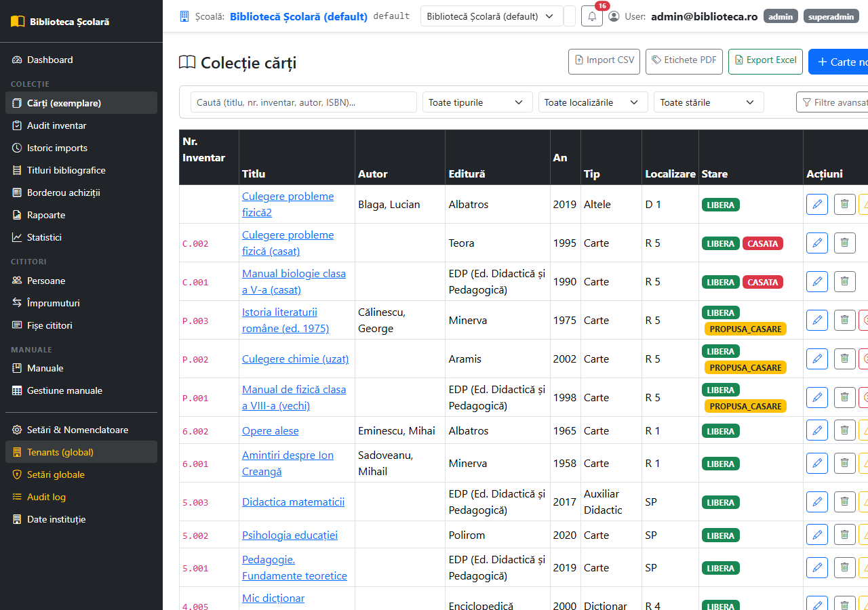The image size is (868, 610).
Task: Click the edit icon for P.001 Manual de fizică
Action: 817,397
